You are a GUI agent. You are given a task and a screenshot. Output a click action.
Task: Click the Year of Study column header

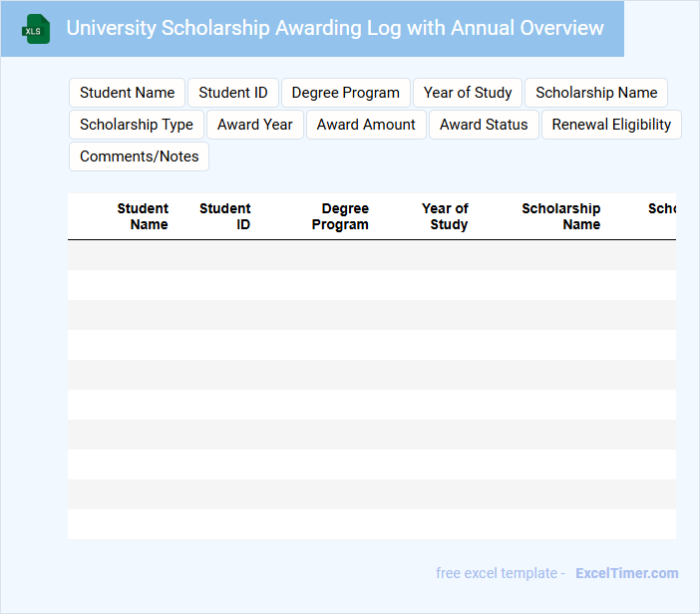446,216
